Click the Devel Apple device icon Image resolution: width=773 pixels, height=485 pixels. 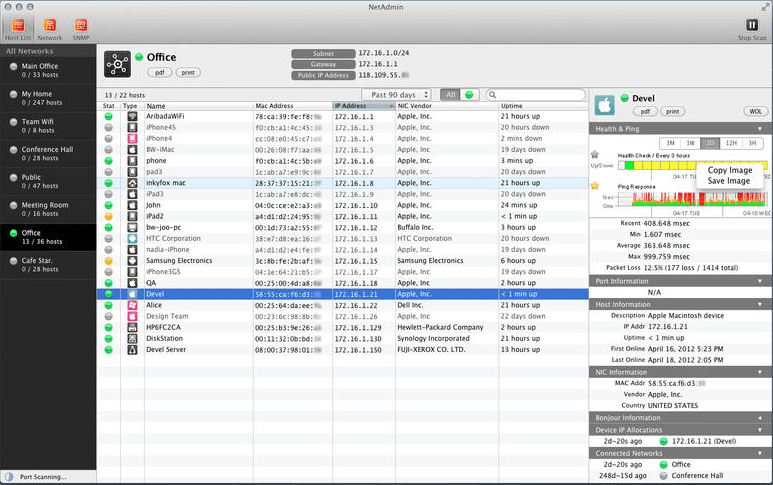click(604, 105)
